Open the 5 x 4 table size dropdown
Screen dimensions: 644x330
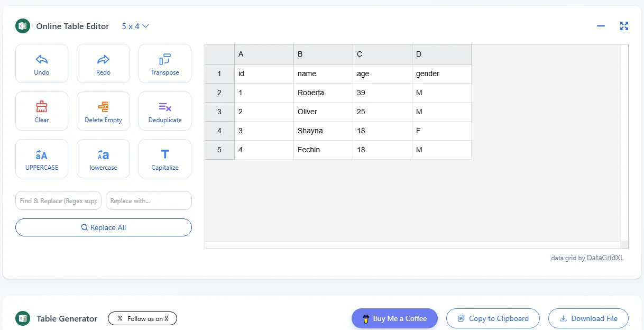point(134,26)
